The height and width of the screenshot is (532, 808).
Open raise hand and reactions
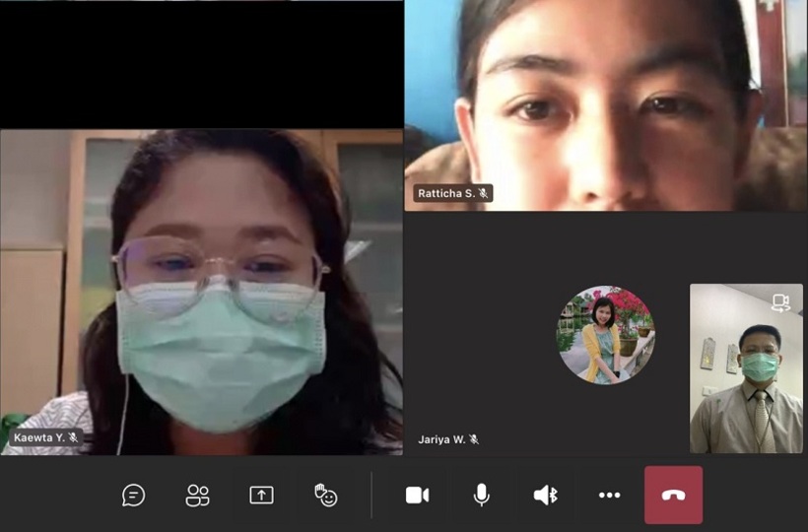click(325, 495)
